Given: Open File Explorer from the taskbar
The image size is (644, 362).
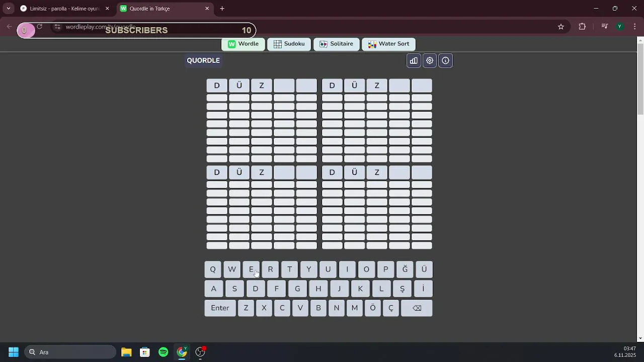Looking at the screenshot, I should coord(126,352).
